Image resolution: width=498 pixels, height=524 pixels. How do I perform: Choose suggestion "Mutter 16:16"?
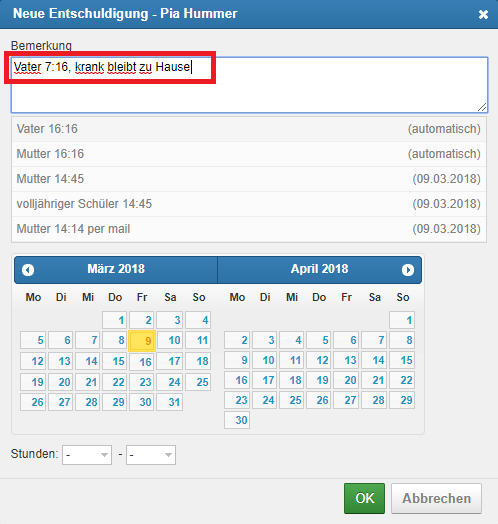(249, 154)
